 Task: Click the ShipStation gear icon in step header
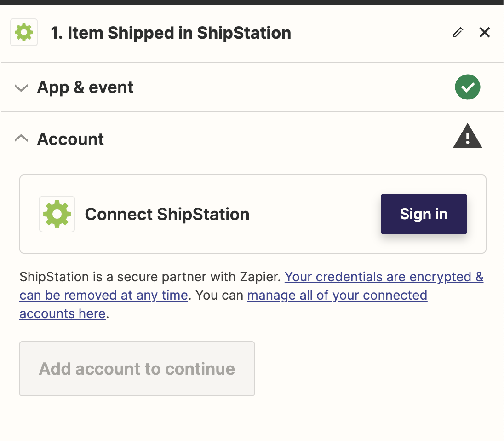[24, 33]
